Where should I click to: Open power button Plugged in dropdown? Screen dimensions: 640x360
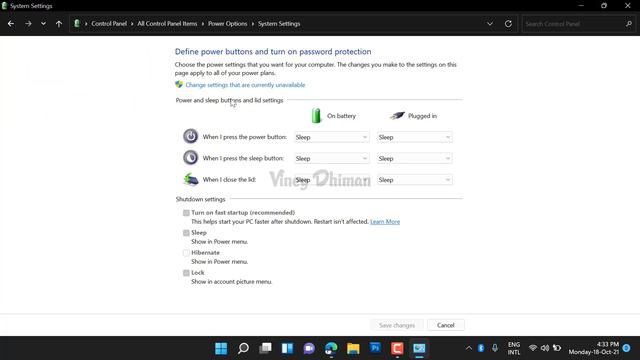point(414,137)
